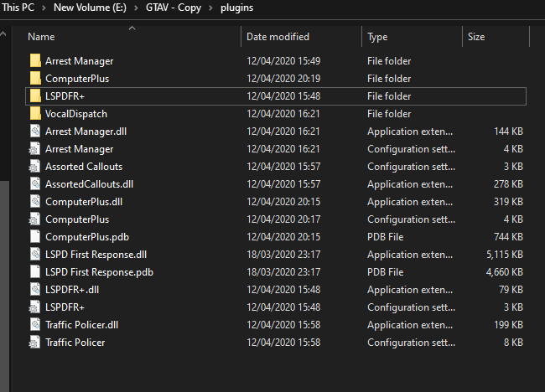Click the LSPD First Response.dll icon
The width and height of the screenshot is (545, 392).
34,255
